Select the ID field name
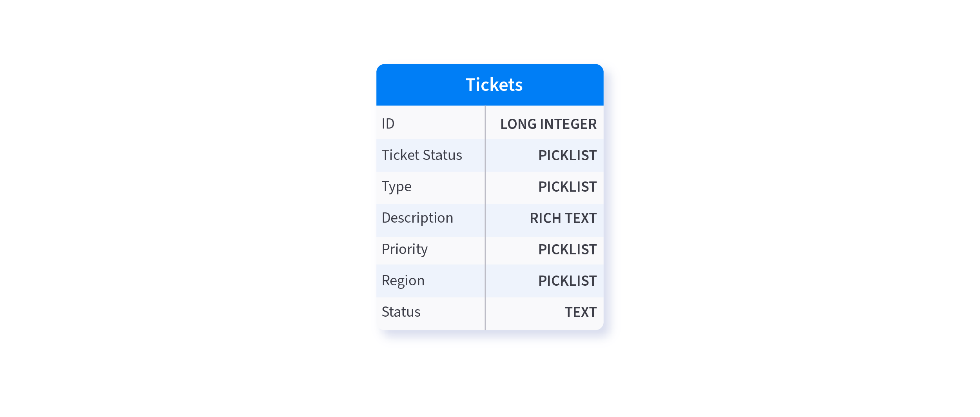This screenshot has height=417, width=980. pyautogui.click(x=388, y=124)
